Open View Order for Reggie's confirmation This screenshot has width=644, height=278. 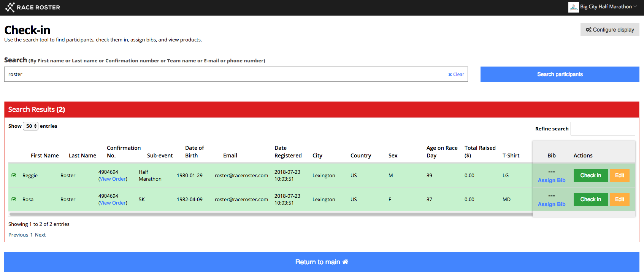pyautogui.click(x=113, y=179)
